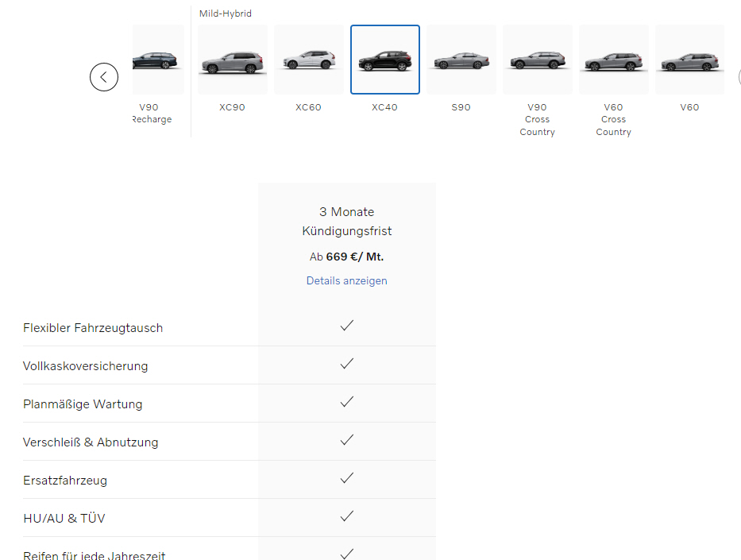Screen dimensions: 741x560
Task: Click the Verschleiß & Abnutzung row label
Action: click(x=91, y=442)
